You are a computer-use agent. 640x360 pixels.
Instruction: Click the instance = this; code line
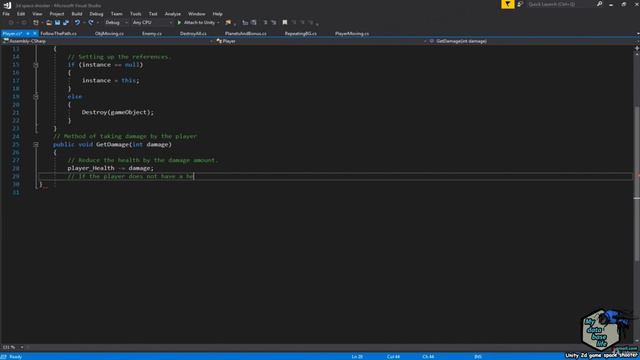[x=110, y=80]
